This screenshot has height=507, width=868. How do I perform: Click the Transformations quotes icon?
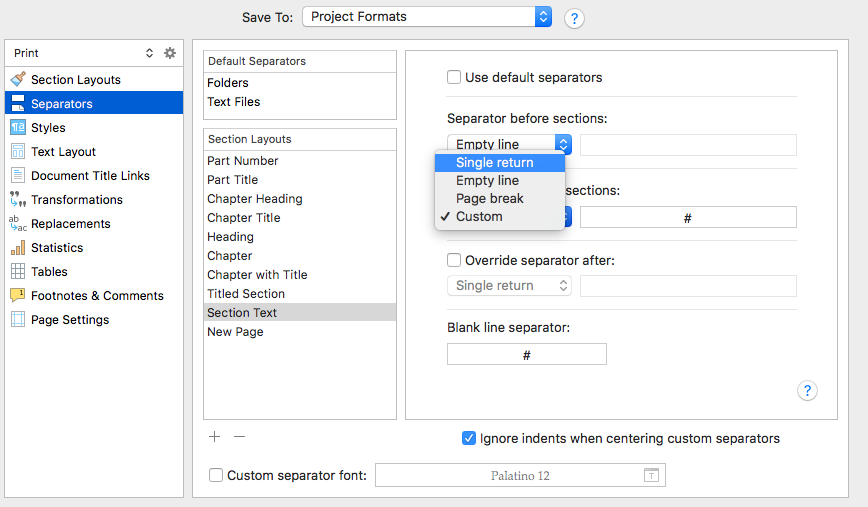(17, 200)
